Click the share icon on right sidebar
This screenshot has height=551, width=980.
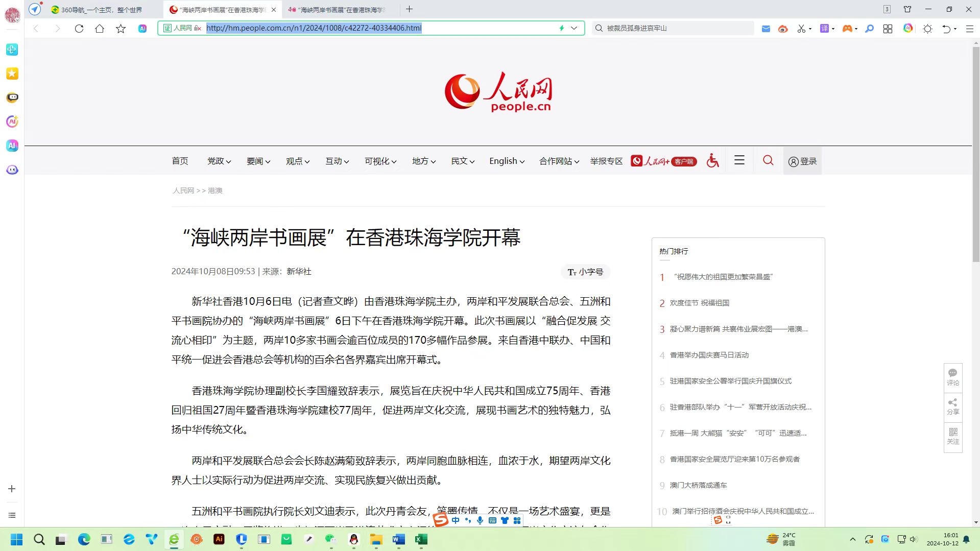pos(953,406)
